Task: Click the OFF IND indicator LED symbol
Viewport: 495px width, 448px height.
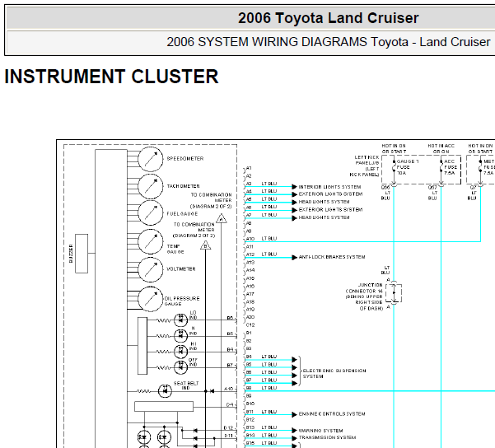Action: pos(180,367)
